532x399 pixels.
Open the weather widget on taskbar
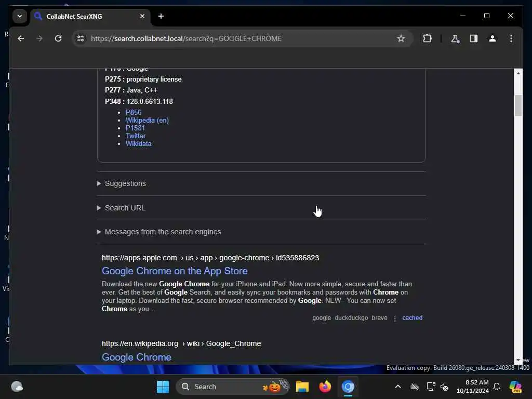(17, 387)
